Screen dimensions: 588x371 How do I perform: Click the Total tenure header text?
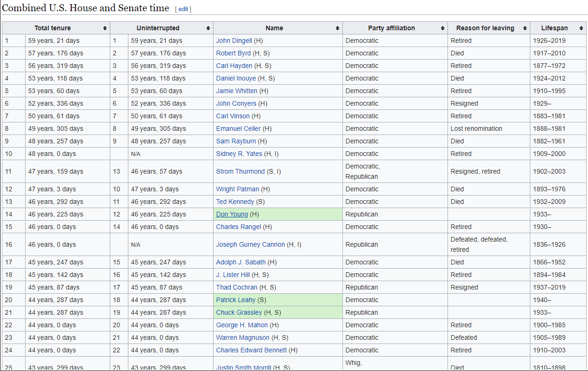(x=53, y=28)
